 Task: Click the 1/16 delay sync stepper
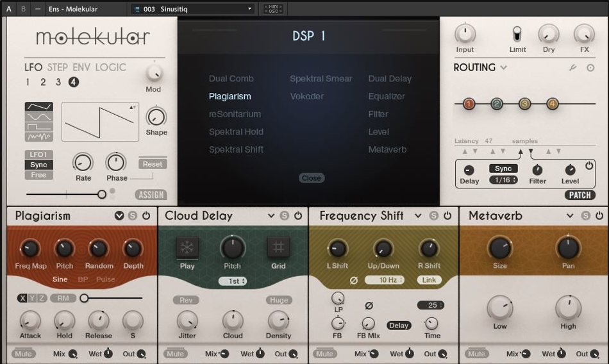(x=503, y=180)
